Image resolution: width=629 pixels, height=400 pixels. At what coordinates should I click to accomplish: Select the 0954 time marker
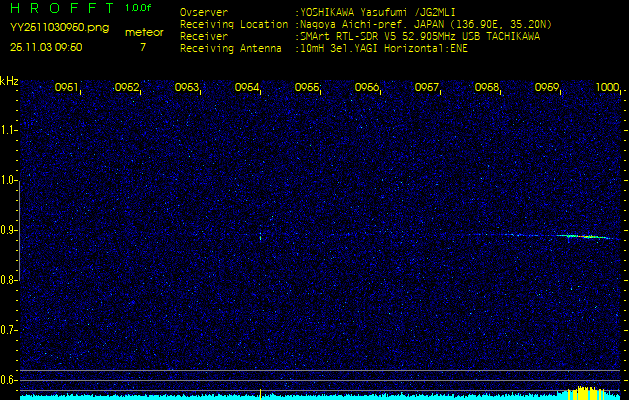pyautogui.click(x=247, y=88)
